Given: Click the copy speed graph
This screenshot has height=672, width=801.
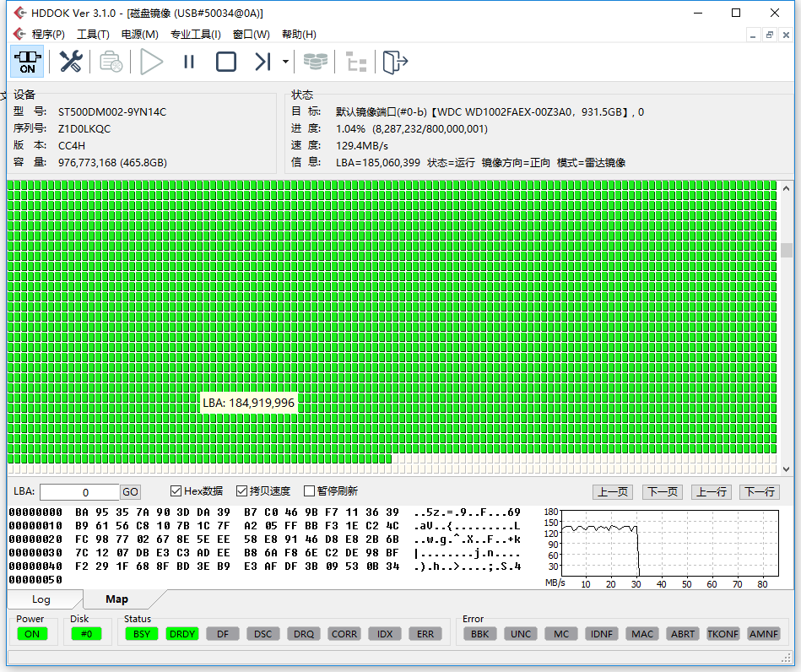Looking at the screenshot, I should point(669,543).
